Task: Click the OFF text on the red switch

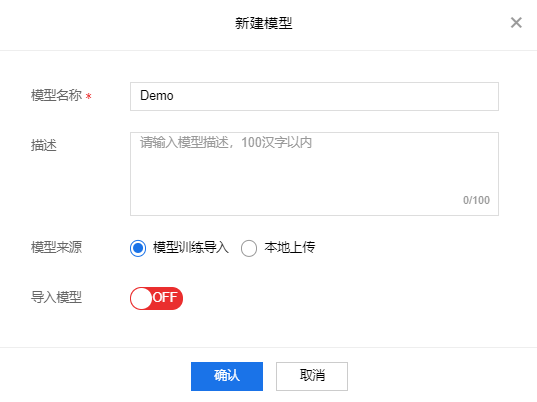Action: 165,297
